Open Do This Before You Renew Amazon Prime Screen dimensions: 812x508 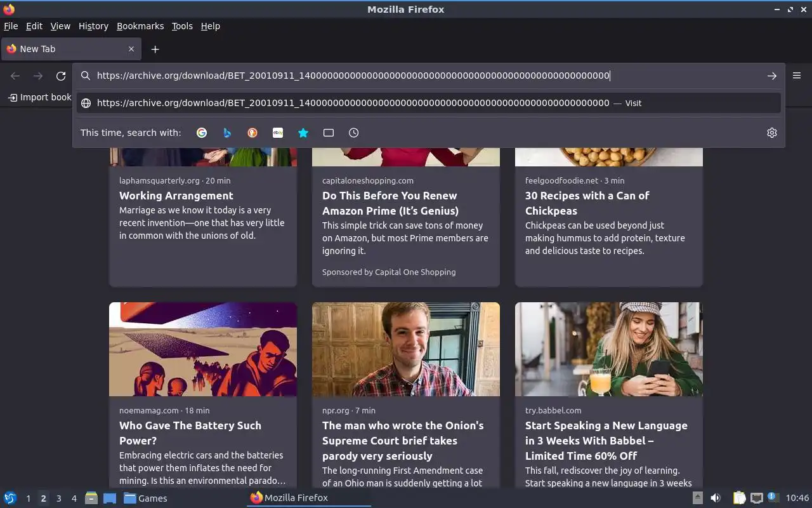point(390,203)
